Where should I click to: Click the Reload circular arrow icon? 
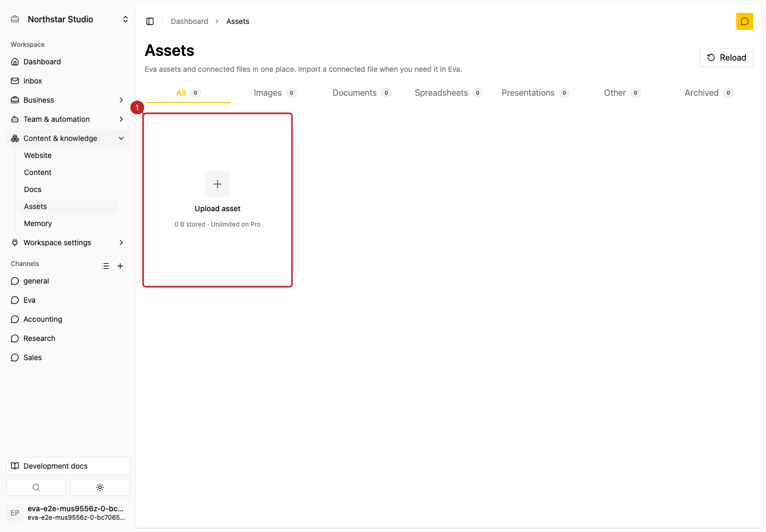711,57
